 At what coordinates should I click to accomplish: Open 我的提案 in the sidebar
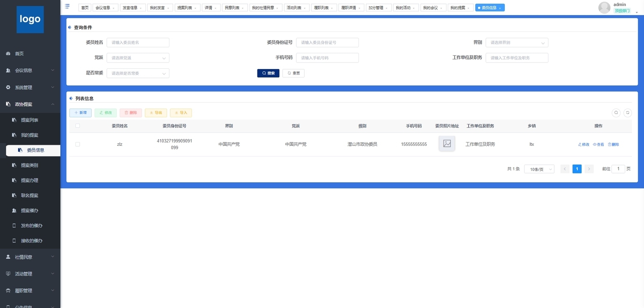point(30,135)
